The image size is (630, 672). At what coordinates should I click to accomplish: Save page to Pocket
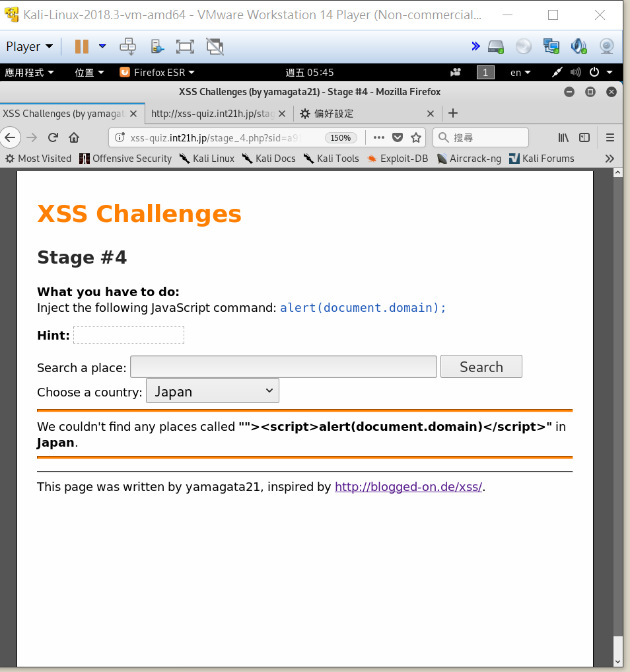click(x=398, y=137)
